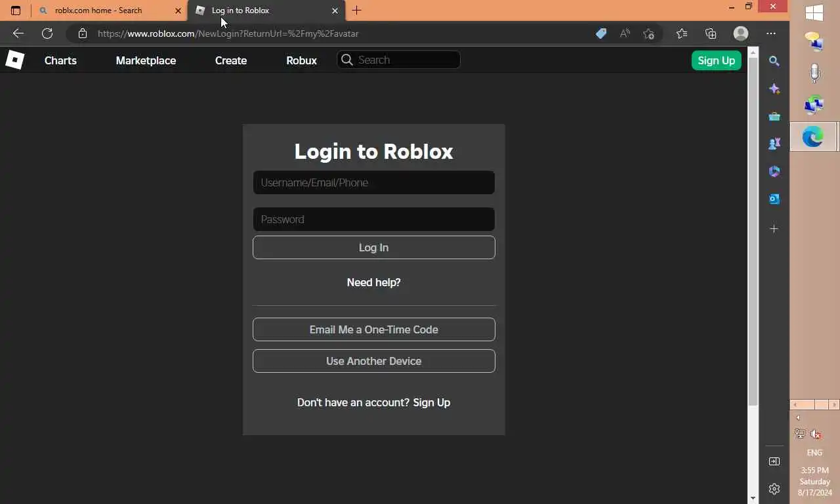
Task: Close the Log in to Roblox tab
Action: (335, 10)
